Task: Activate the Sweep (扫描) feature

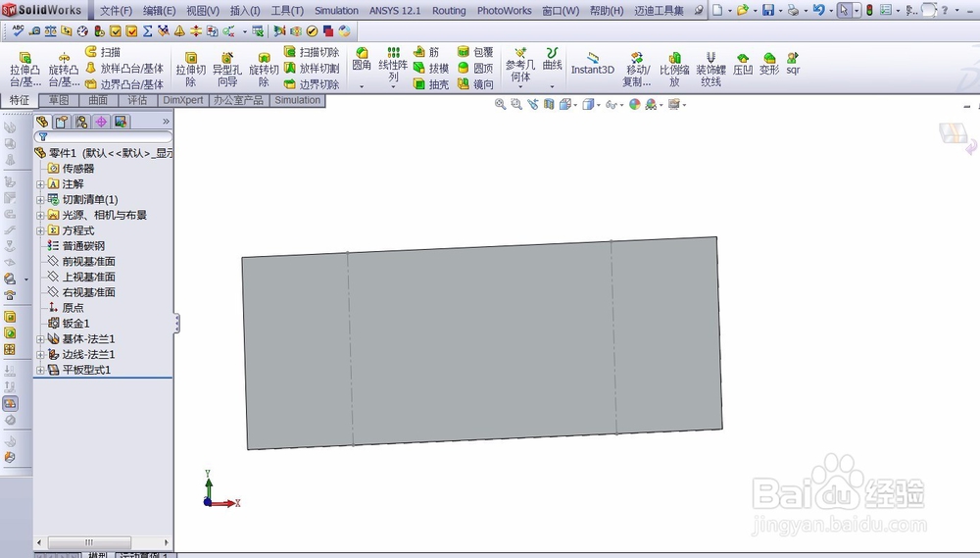Action: pos(103,52)
